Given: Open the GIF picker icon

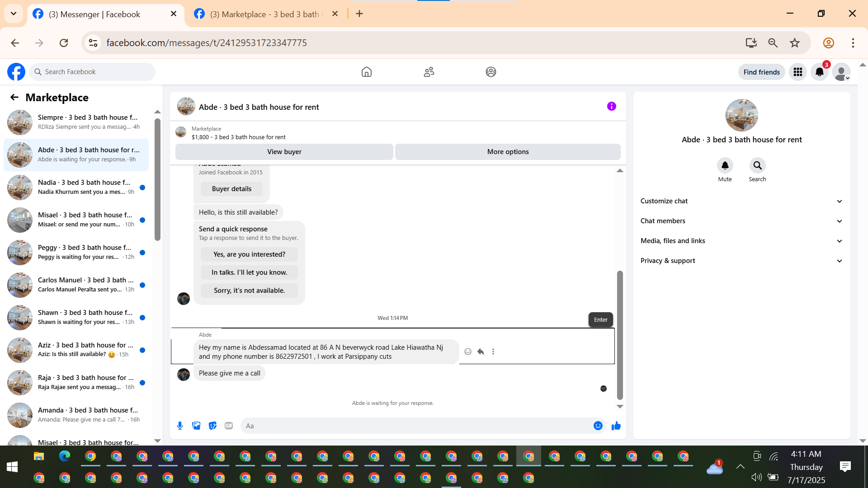Looking at the screenshot, I should [x=229, y=426].
